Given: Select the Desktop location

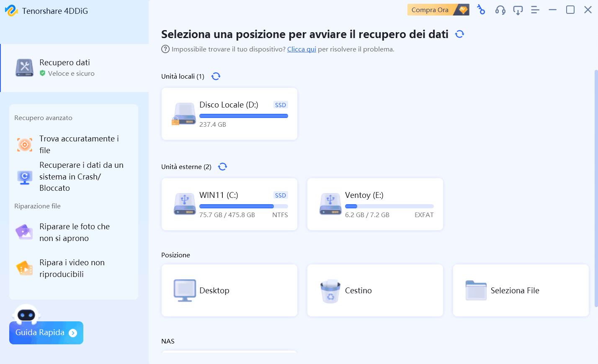Looking at the screenshot, I should coord(229,290).
